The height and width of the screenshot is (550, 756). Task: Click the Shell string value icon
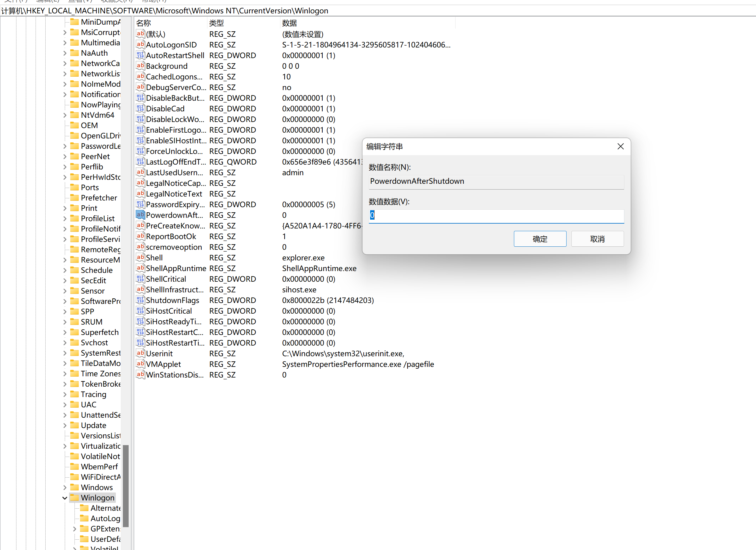pos(140,257)
